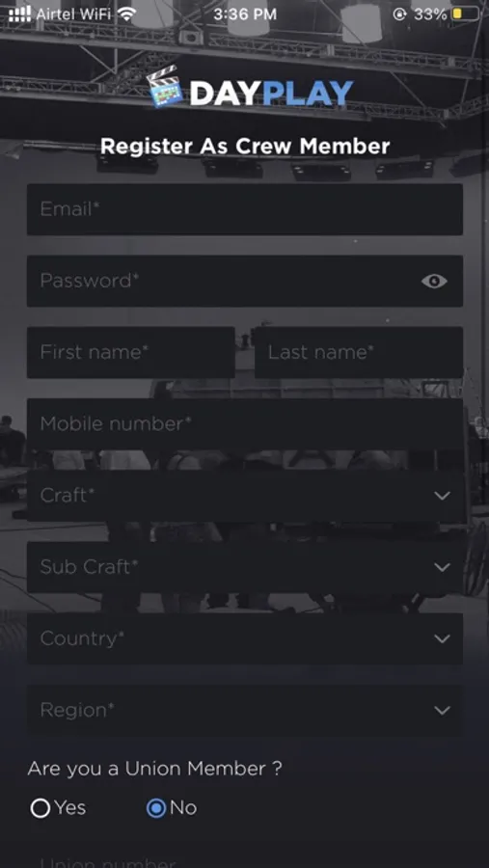Screen dimensions: 489x868
Task: Open the Craft dropdown
Action: (245, 496)
